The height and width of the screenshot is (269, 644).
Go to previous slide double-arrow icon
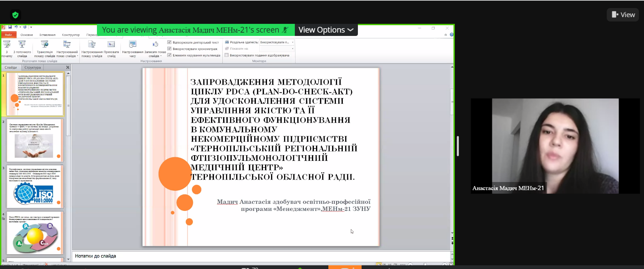coord(452,238)
